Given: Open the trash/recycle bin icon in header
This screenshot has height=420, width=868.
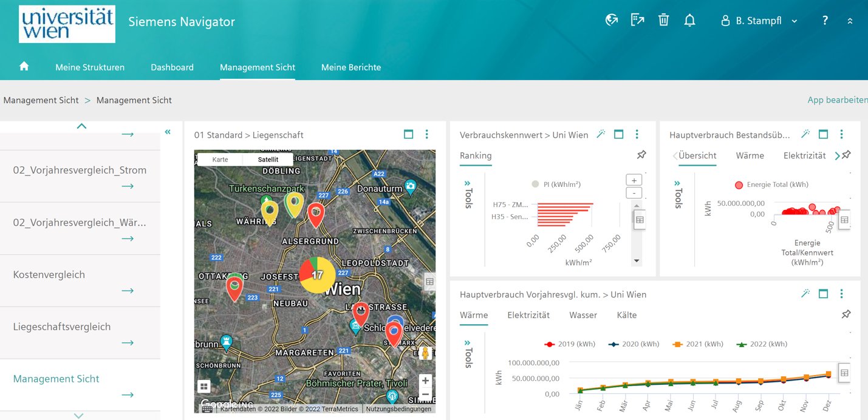Looking at the screenshot, I should (x=663, y=20).
